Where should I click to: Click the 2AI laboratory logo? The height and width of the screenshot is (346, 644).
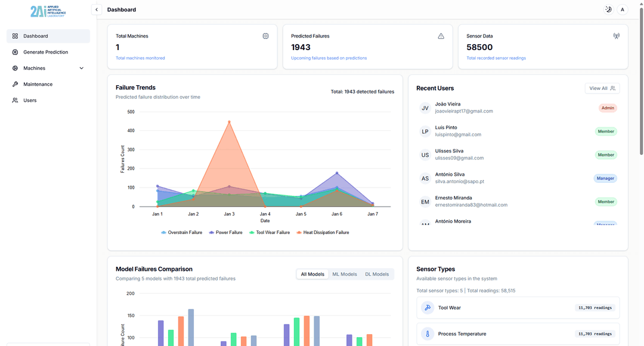48,11
